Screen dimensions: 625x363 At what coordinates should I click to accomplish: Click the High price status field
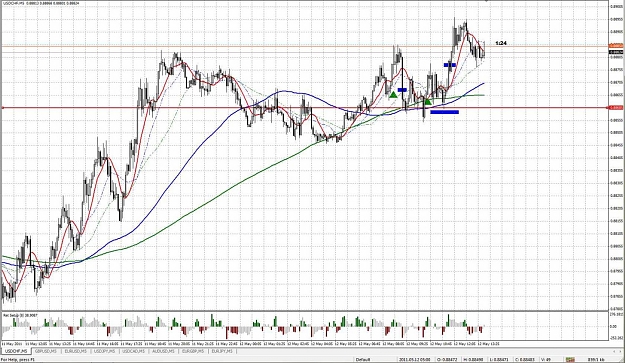(474, 359)
